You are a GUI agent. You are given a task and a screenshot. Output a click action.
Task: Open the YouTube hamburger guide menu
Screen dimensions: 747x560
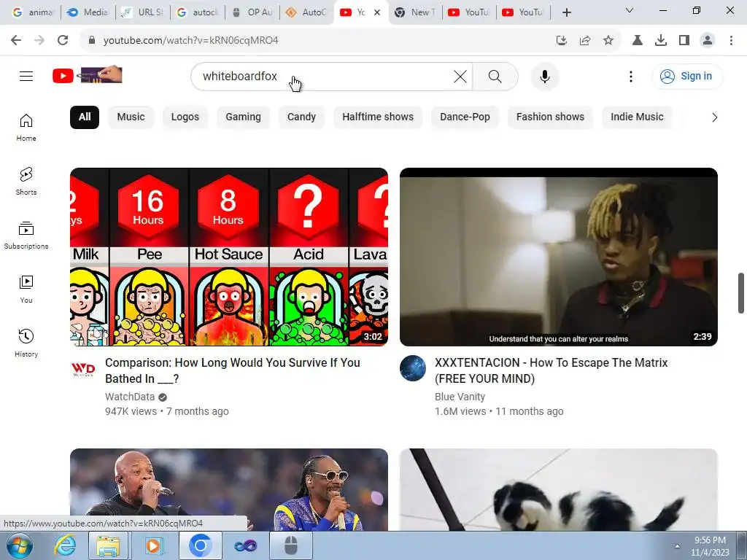coord(26,76)
